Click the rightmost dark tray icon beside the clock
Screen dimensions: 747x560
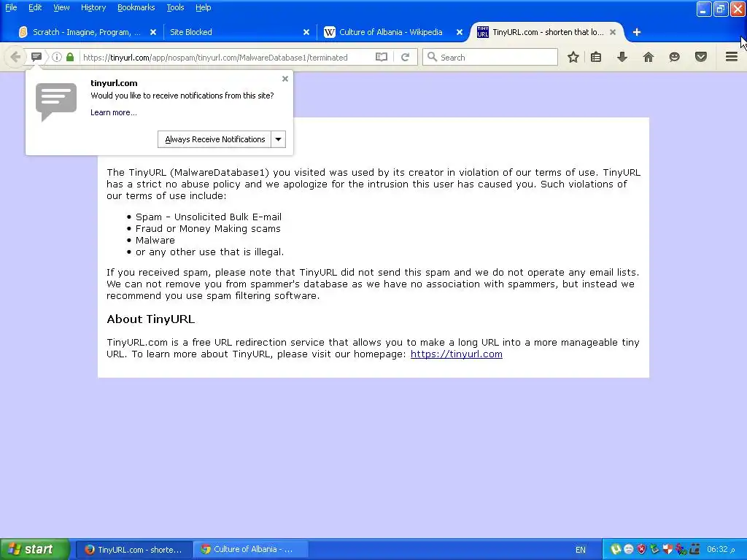694,550
